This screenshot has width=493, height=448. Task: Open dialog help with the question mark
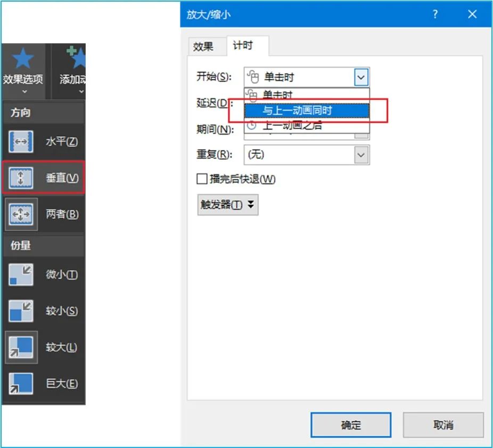[435, 14]
